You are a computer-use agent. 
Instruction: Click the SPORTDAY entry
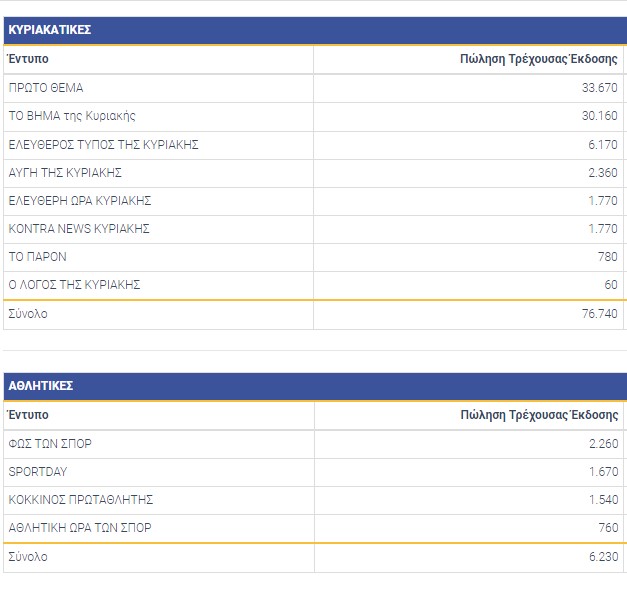pos(38,472)
